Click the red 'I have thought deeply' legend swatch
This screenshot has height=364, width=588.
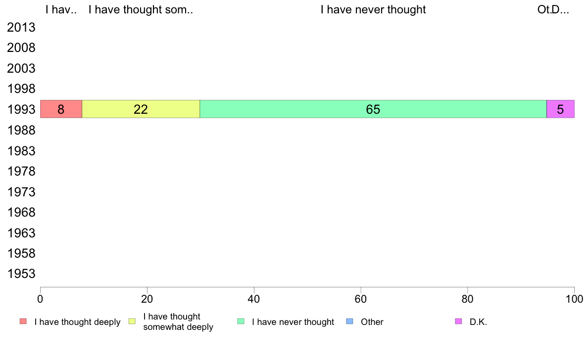[23, 321]
